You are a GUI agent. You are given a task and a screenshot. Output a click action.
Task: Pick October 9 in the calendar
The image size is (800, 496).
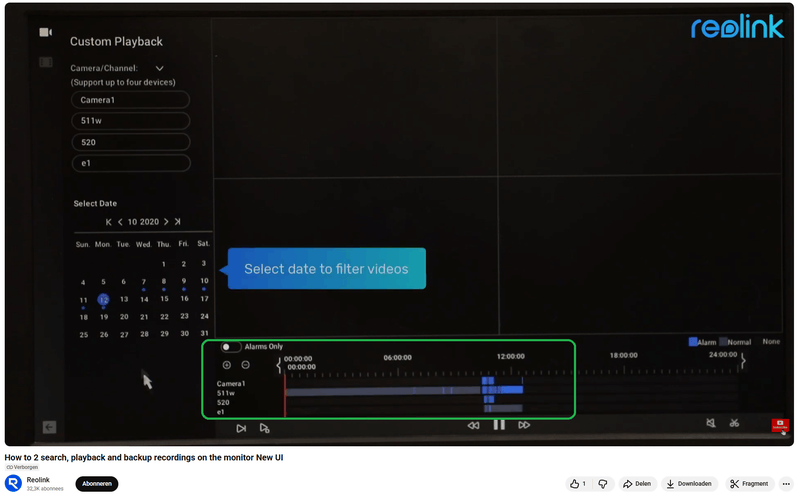pos(184,281)
